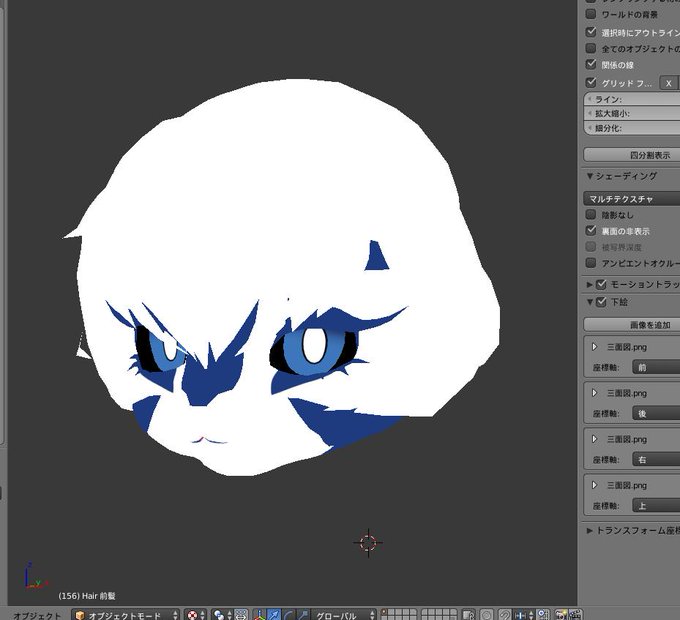The height and width of the screenshot is (620, 680).
Task: Adjust the 細分化 subdivisions field
Action: (x=632, y=128)
